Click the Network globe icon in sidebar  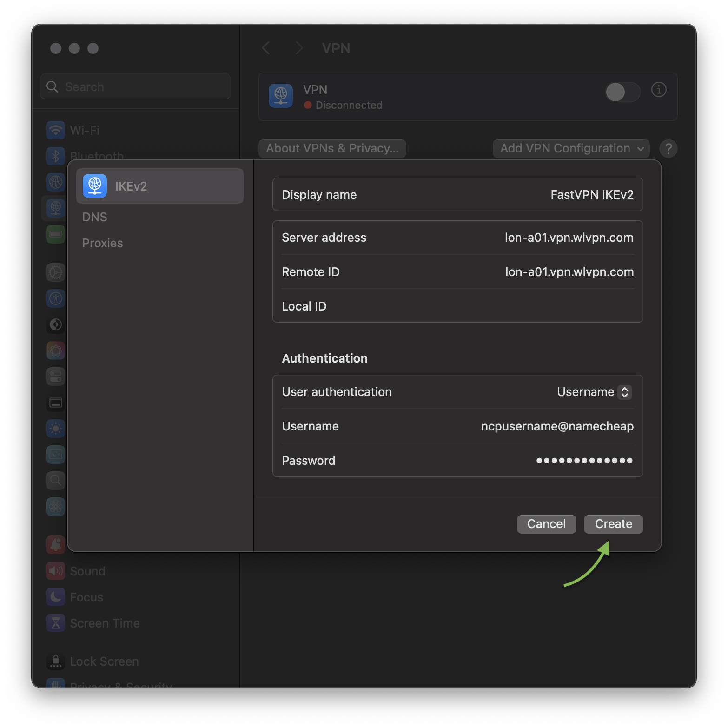pyautogui.click(x=56, y=182)
